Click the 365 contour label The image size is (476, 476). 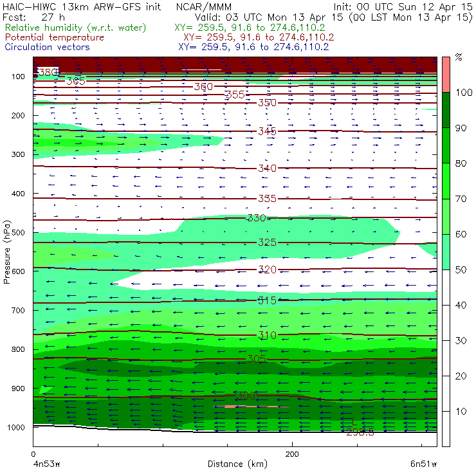[x=76, y=81]
